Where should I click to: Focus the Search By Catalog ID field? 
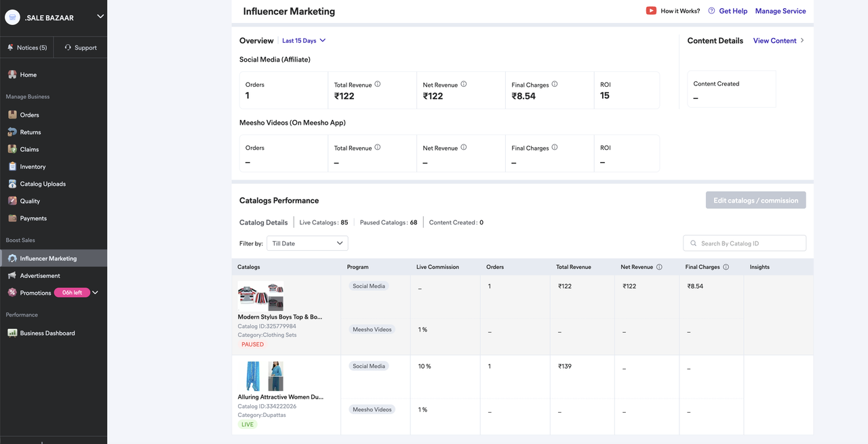pyautogui.click(x=745, y=243)
